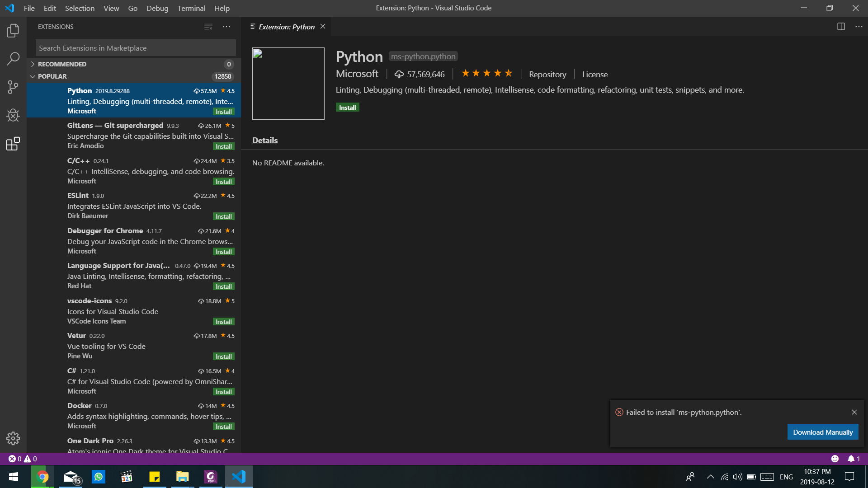Split the editor using the split icon
Viewport: 868px width, 488px height.
coord(841,27)
